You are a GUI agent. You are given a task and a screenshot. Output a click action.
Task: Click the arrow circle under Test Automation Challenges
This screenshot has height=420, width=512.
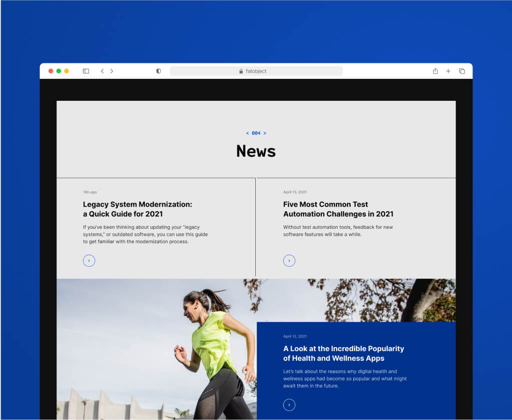point(289,261)
